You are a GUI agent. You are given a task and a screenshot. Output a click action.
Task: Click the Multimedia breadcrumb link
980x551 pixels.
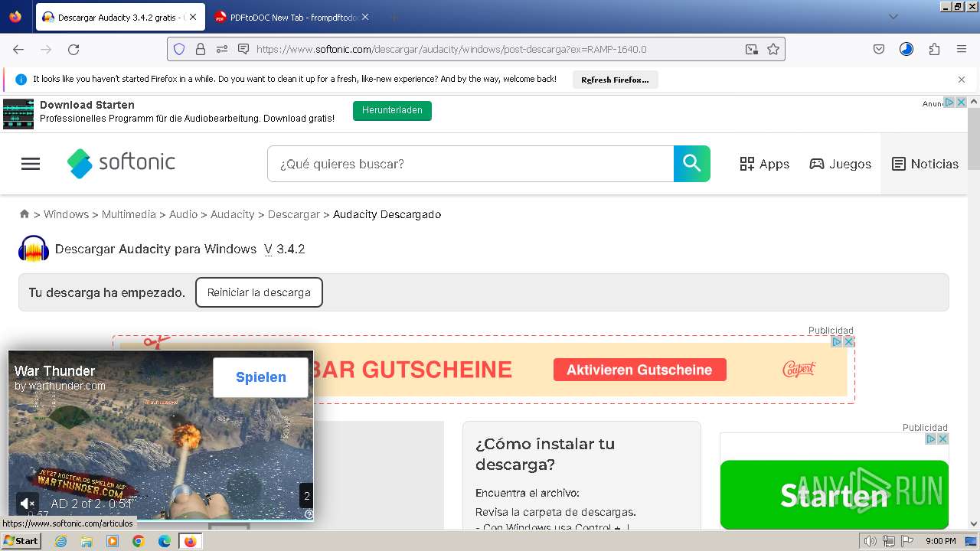[x=129, y=214]
